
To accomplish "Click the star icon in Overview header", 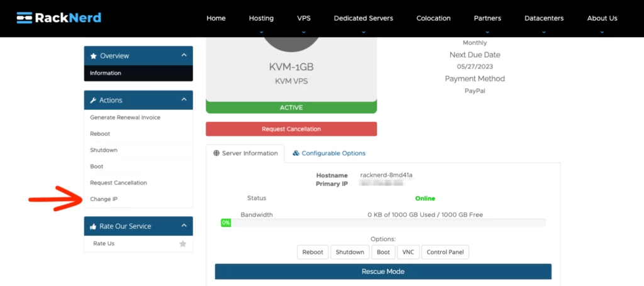I will [x=93, y=56].
